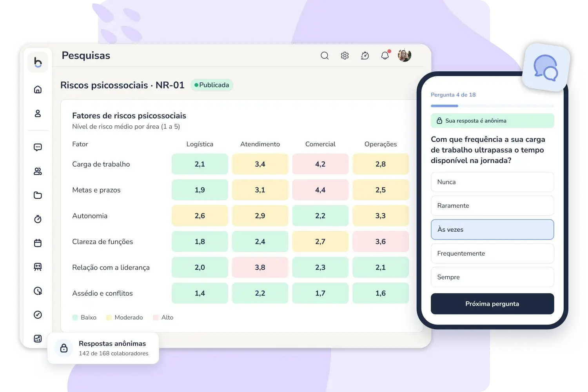Viewport: 588px width, 392px height.
Task: Click the 'Baixo' green legend swatch
Action: pos(75,318)
